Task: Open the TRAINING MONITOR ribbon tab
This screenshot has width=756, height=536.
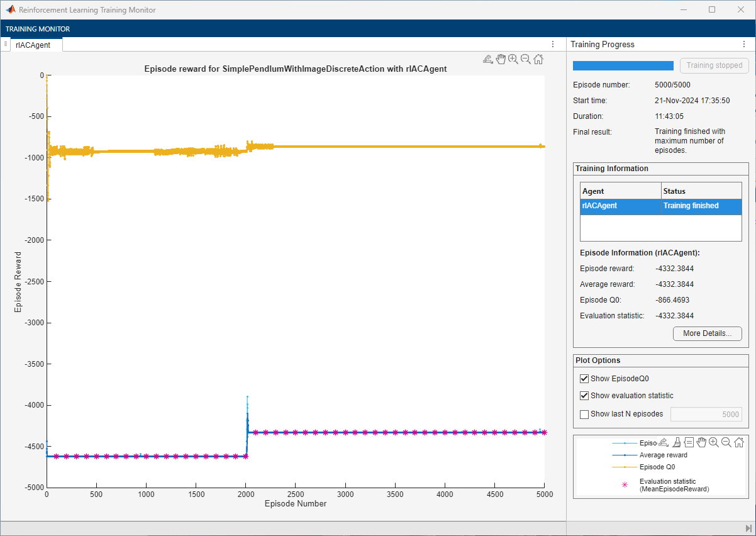Action: click(x=38, y=29)
